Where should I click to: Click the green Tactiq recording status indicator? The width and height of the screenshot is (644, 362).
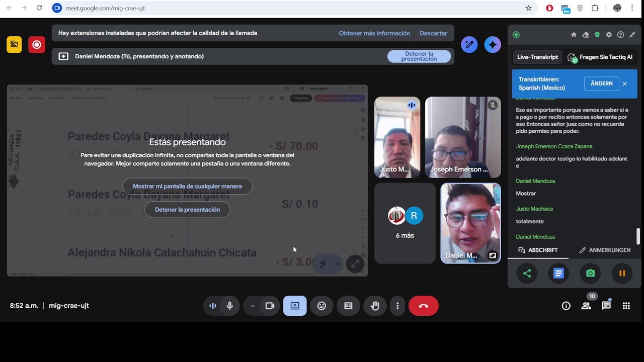[516, 35]
